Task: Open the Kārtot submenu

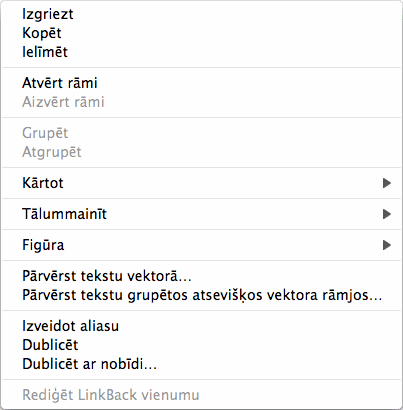Action: (201, 183)
